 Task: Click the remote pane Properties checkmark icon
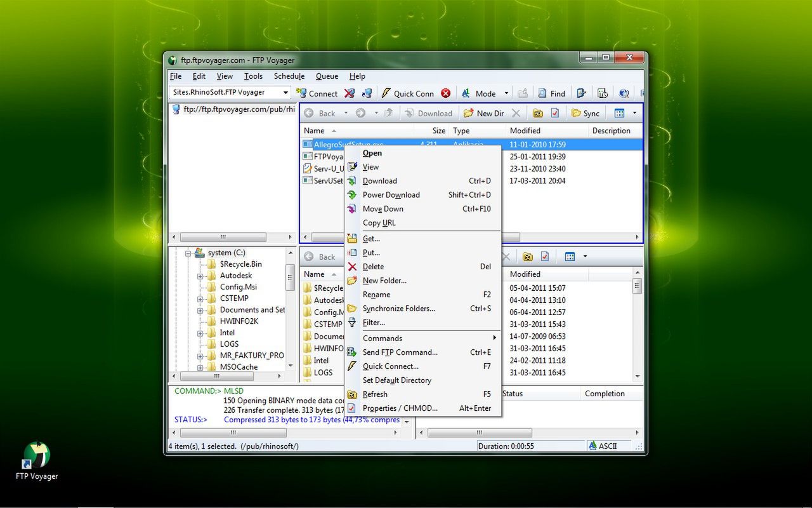click(x=555, y=113)
